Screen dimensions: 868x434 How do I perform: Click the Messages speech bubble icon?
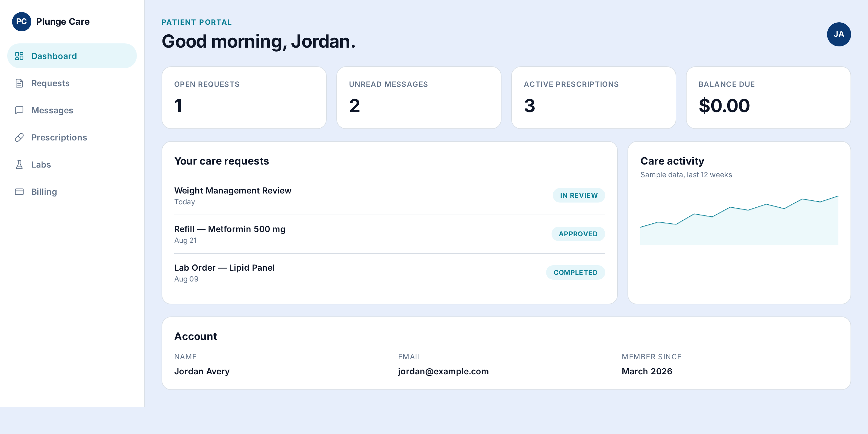[x=19, y=110]
